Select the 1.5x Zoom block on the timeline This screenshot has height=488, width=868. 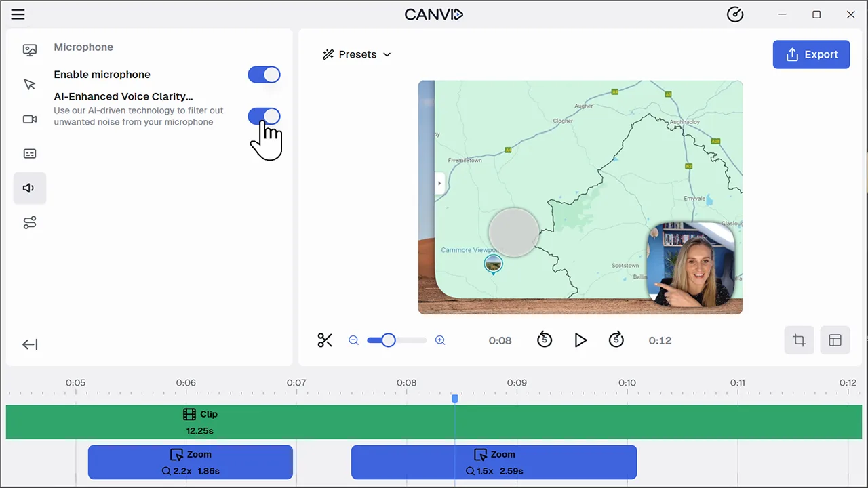tap(494, 462)
